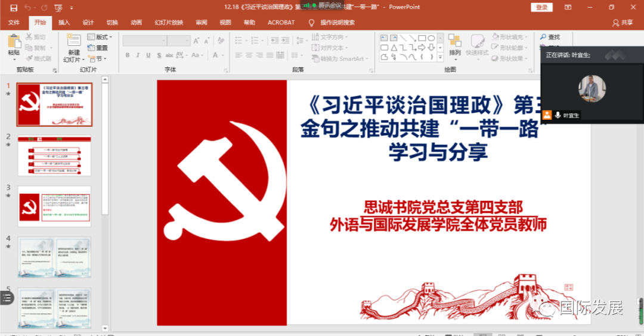Click the New Slide (新建幻灯片) icon
Image resolution: width=644 pixels, height=336 pixels.
[x=74, y=41]
